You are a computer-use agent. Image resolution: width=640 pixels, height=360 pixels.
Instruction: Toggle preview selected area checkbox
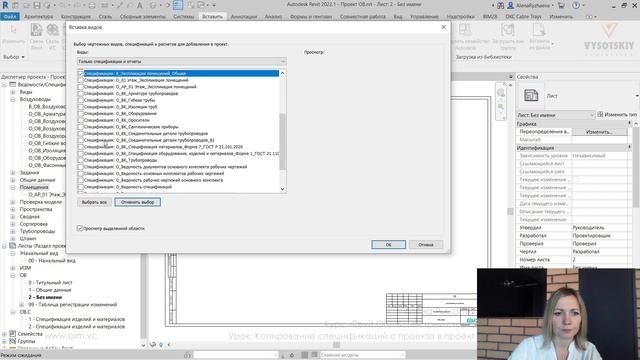(80, 228)
